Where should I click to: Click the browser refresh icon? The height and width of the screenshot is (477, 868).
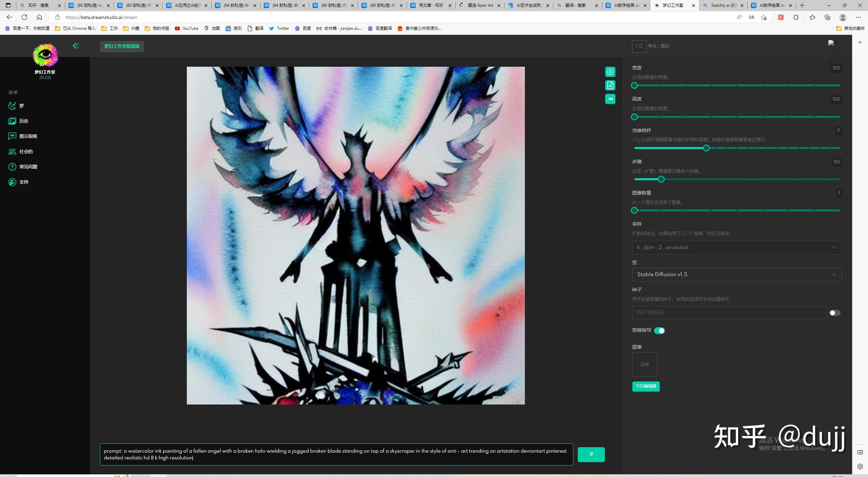(x=24, y=17)
